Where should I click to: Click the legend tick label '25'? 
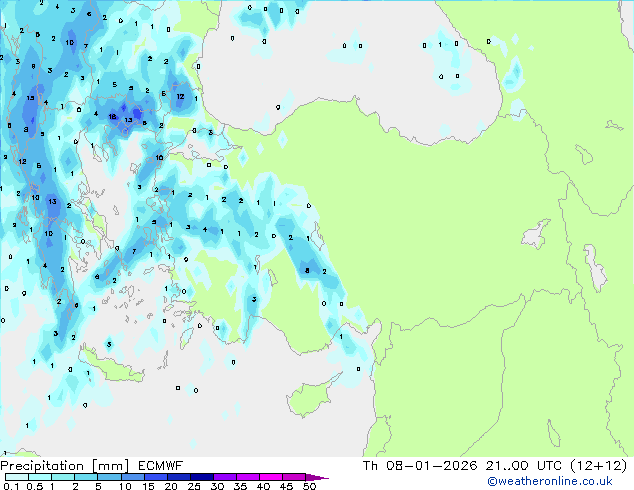[x=194, y=486]
